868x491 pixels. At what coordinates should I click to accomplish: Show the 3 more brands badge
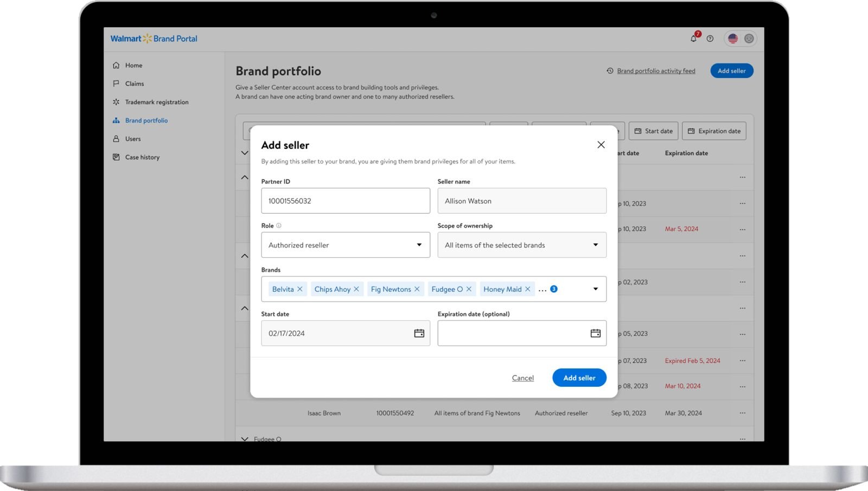click(x=554, y=289)
